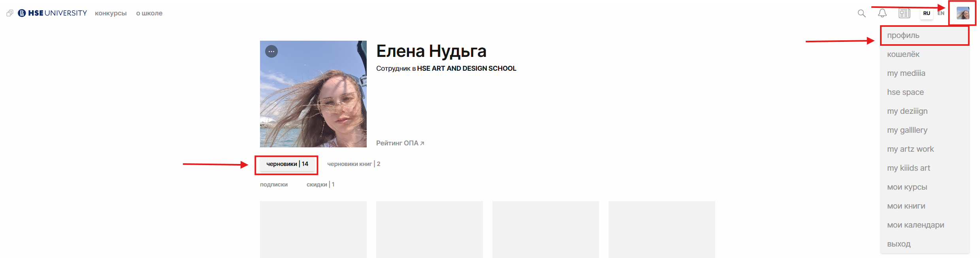Screen dimensions: 980x258
Task: Select the черновики 14 tab
Action: pos(287,164)
